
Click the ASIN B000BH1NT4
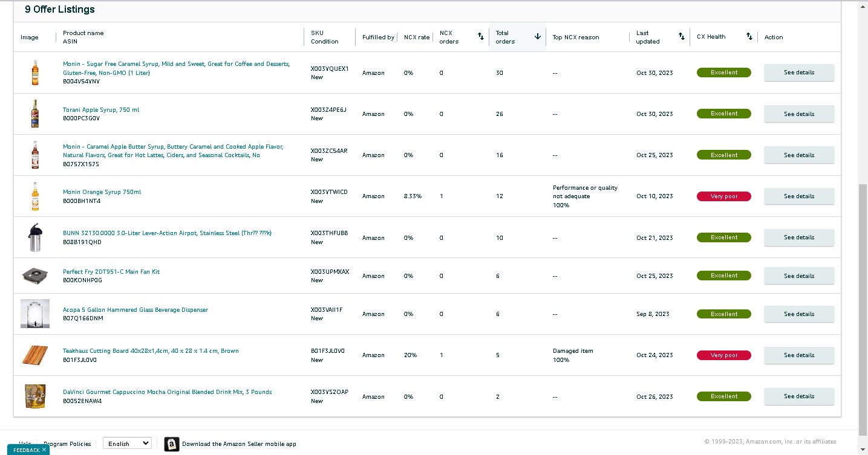(82, 201)
